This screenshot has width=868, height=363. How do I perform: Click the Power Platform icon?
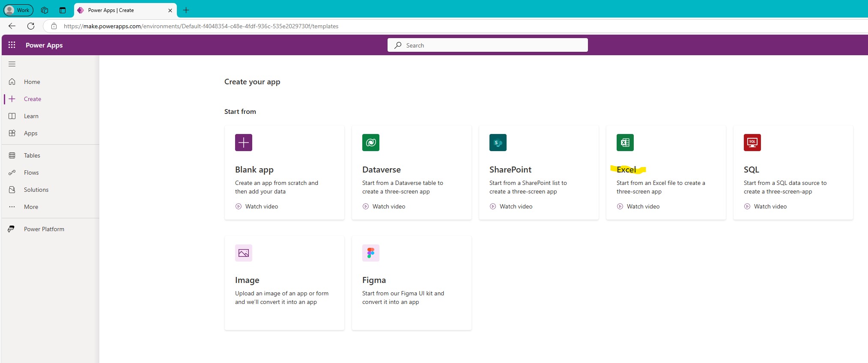pos(12,229)
